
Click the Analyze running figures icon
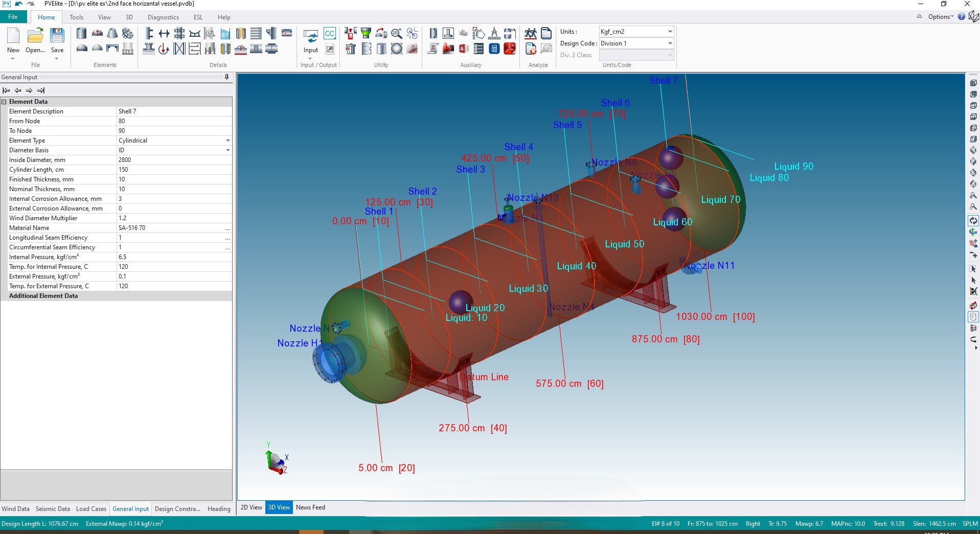[x=531, y=34]
